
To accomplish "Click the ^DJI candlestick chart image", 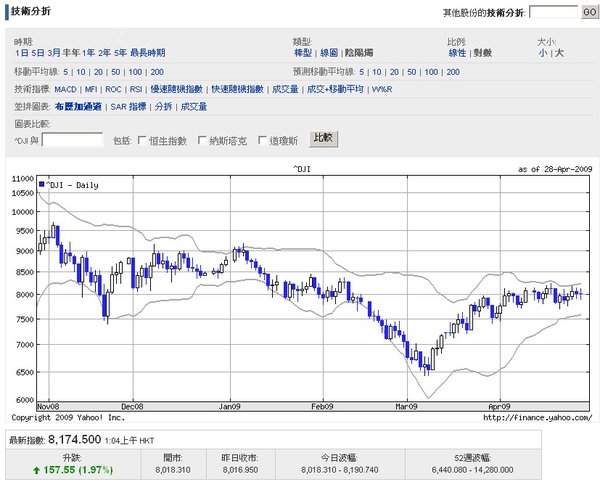I will (302, 293).
